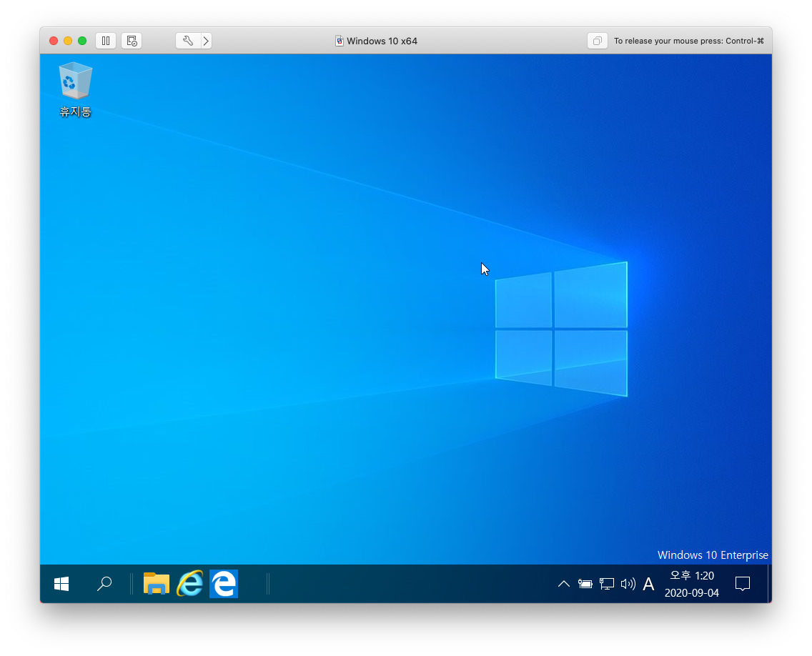The height and width of the screenshot is (656, 812).
Task: Launch File Explorer from the taskbar
Action: [157, 584]
